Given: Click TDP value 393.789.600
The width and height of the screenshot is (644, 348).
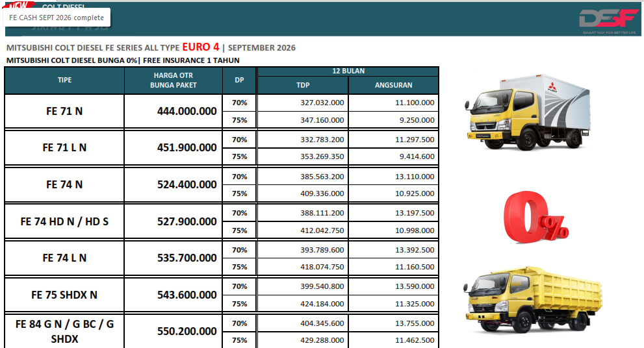Looking at the screenshot, I should click(x=322, y=250).
